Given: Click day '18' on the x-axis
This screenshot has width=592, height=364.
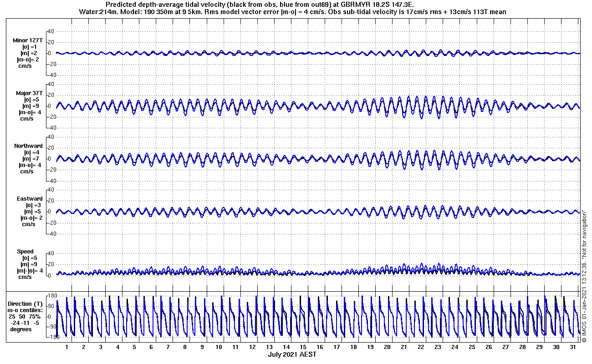Looking at the screenshot, I should (353, 347).
